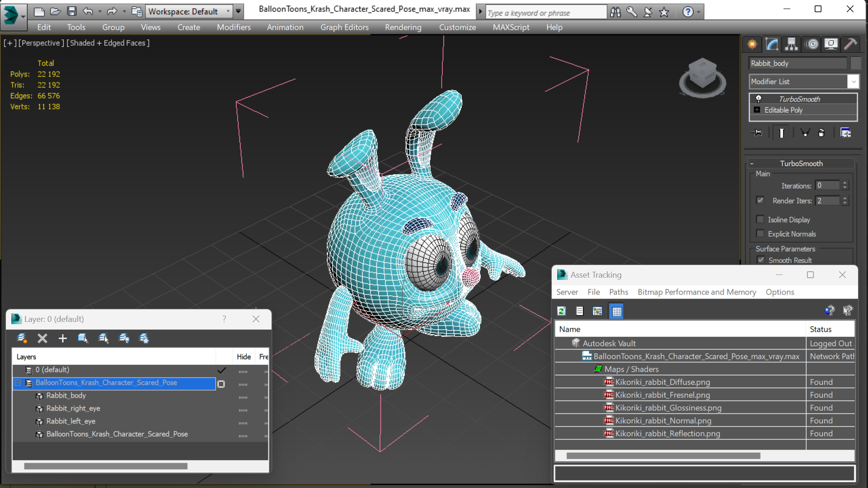Screen dimensions: 868x488
Task: Click the Layer dialog horizontal scrollbar
Action: click(x=106, y=466)
